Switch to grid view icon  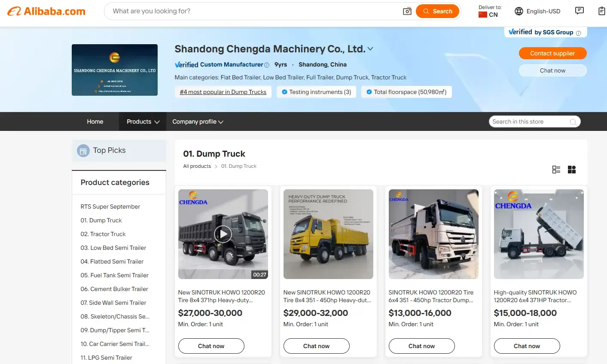tap(572, 170)
